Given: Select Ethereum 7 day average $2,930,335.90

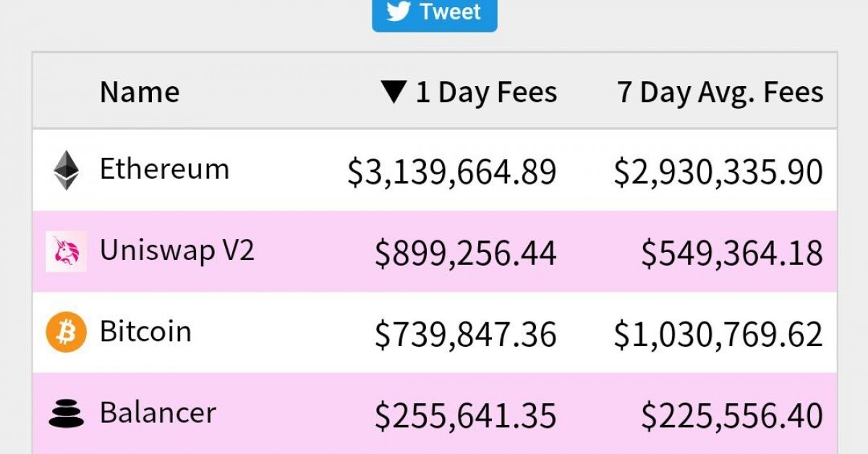Looking at the screenshot, I should coord(718,172).
